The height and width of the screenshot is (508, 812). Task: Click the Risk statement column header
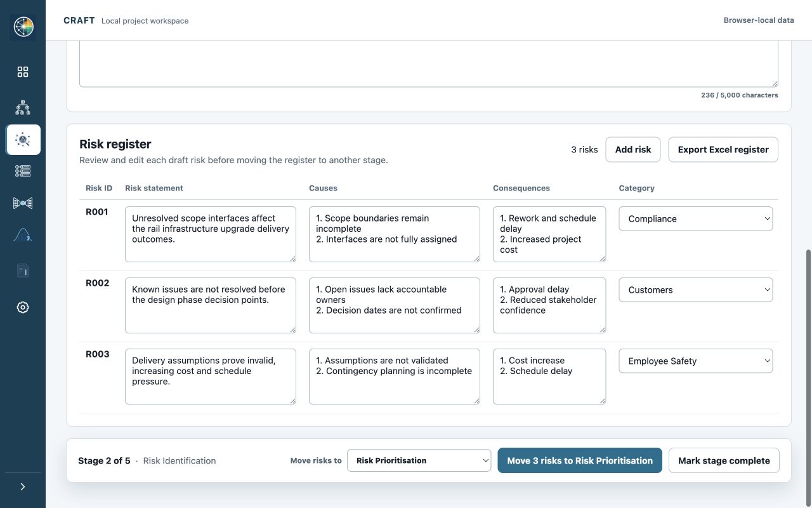pos(154,188)
